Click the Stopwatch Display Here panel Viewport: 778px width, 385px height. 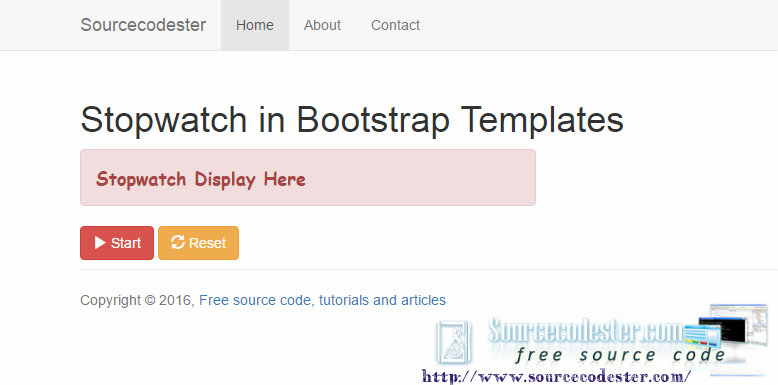[x=308, y=177]
